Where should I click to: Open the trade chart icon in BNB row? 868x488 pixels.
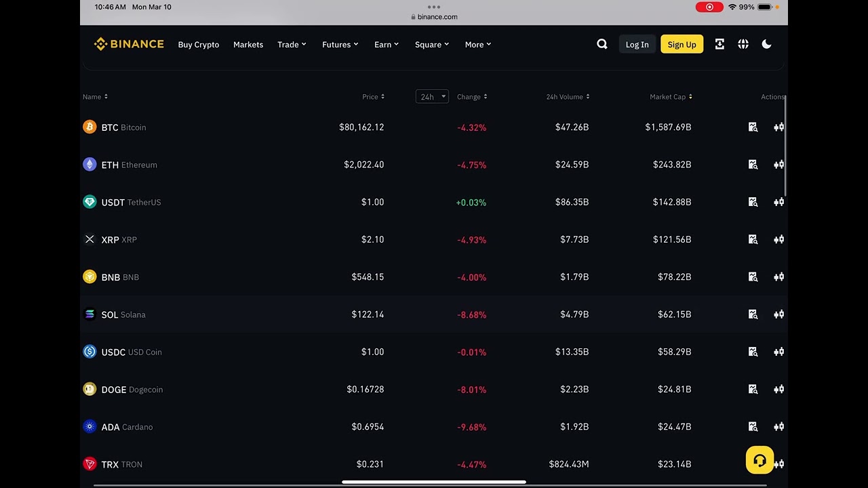tap(779, 277)
